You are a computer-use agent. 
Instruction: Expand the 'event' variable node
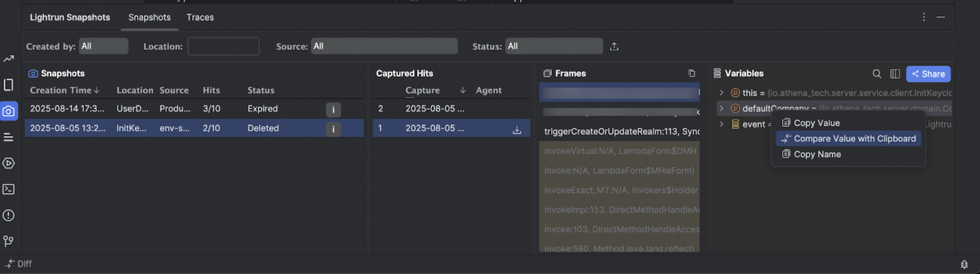pyautogui.click(x=721, y=124)
